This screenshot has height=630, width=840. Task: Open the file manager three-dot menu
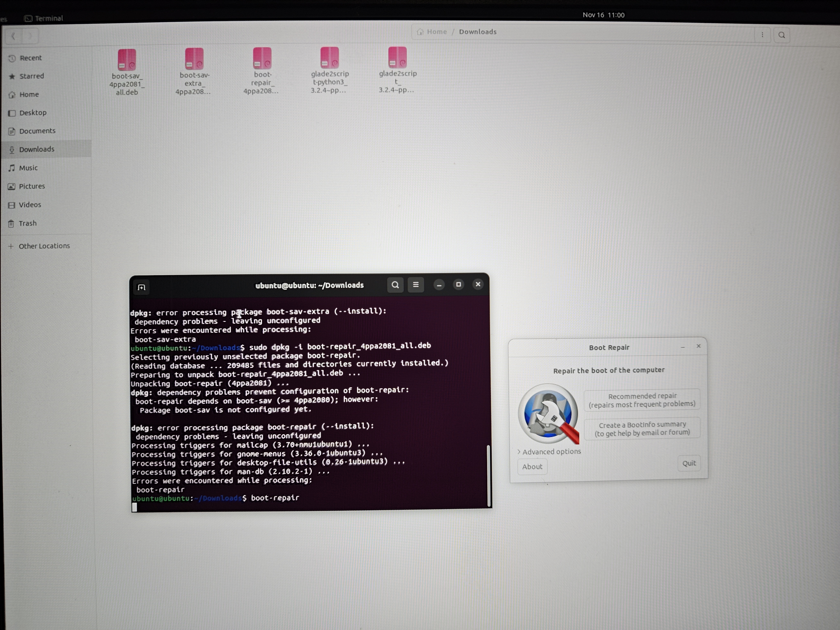tap(762, 35)
